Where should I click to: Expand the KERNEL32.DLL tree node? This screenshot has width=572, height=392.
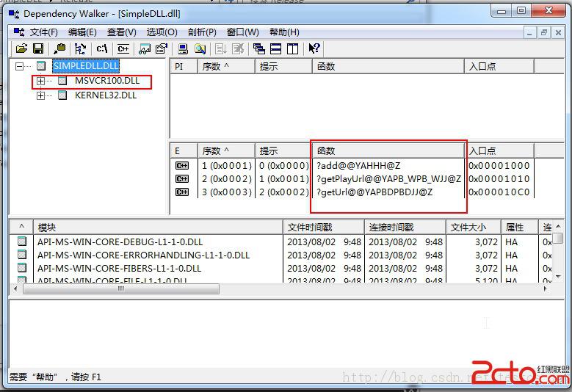pyautogui.click(x=41, y=95)
